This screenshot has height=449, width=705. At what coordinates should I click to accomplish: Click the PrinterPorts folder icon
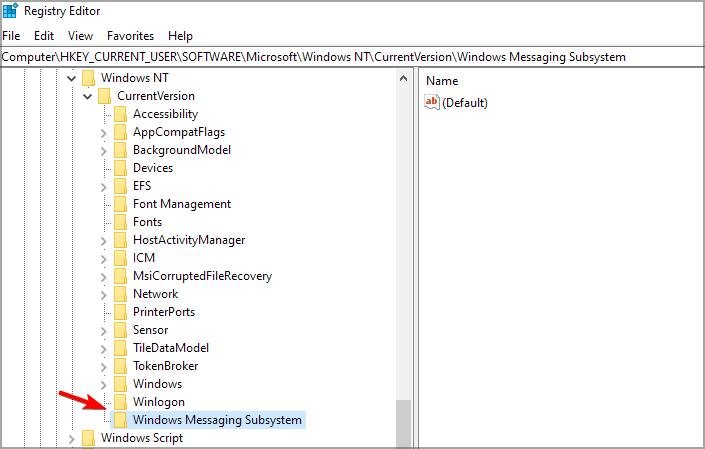pyautogui.click(x=120, y=312)
